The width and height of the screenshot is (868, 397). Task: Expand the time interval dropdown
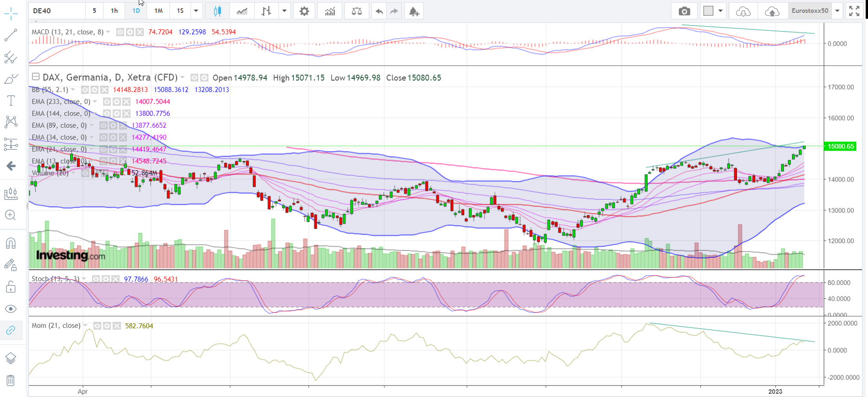(196, 11)
